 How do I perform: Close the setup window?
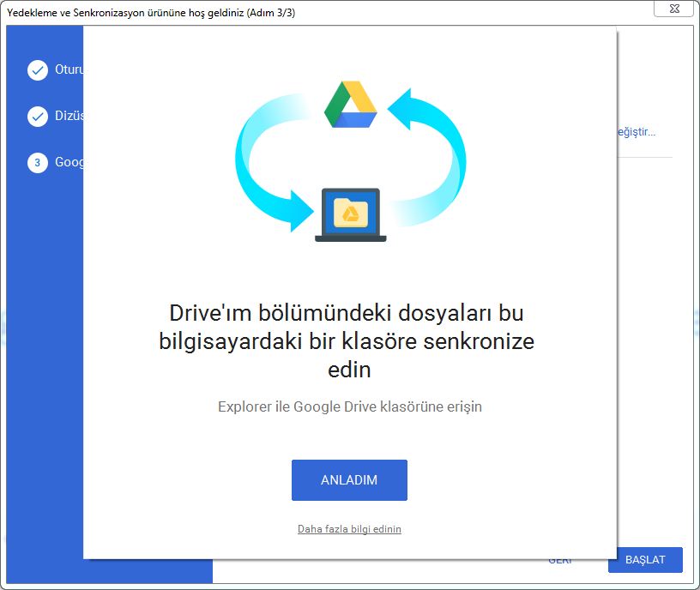point(674,9)
